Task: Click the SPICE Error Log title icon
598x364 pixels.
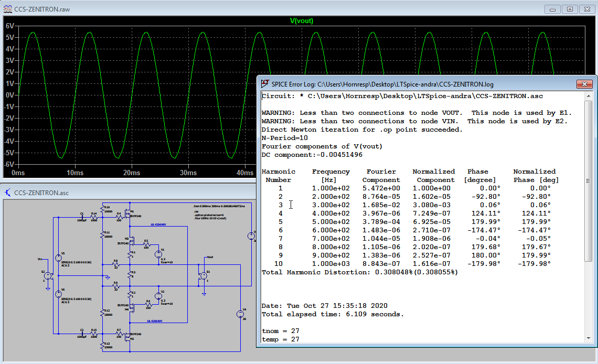Action: click(x=265, y=84)
